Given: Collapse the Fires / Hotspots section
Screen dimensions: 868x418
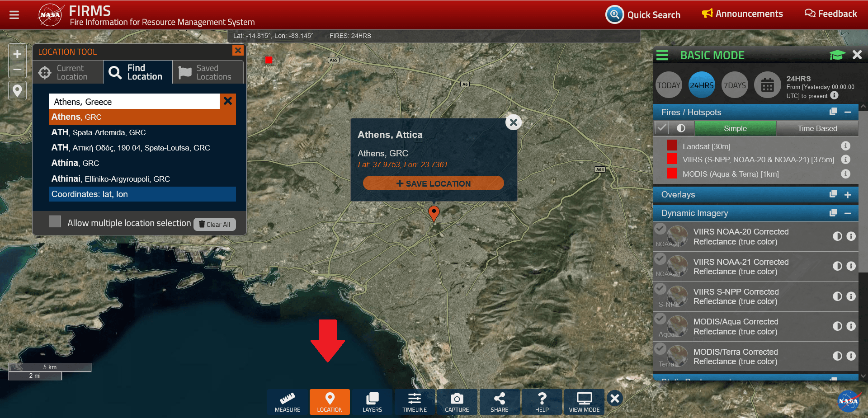Looking at the screenshot, I should [x=848, y=113].
